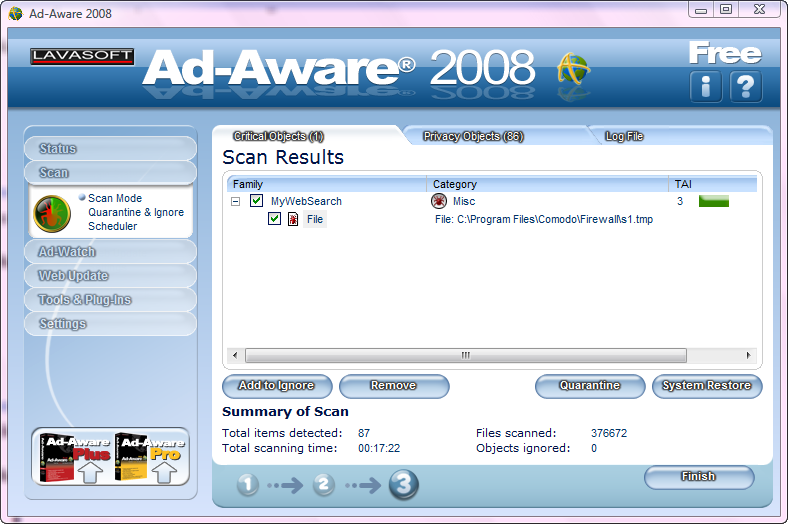
Task: Click total items detected value 87
Action: (364, 433)
